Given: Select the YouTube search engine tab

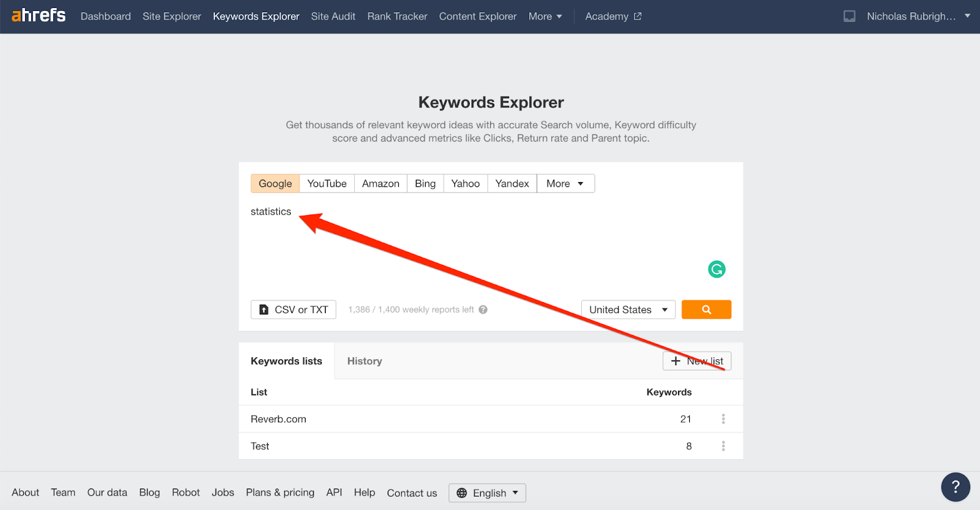Looking at the screenshot, I should click(327, 183).
